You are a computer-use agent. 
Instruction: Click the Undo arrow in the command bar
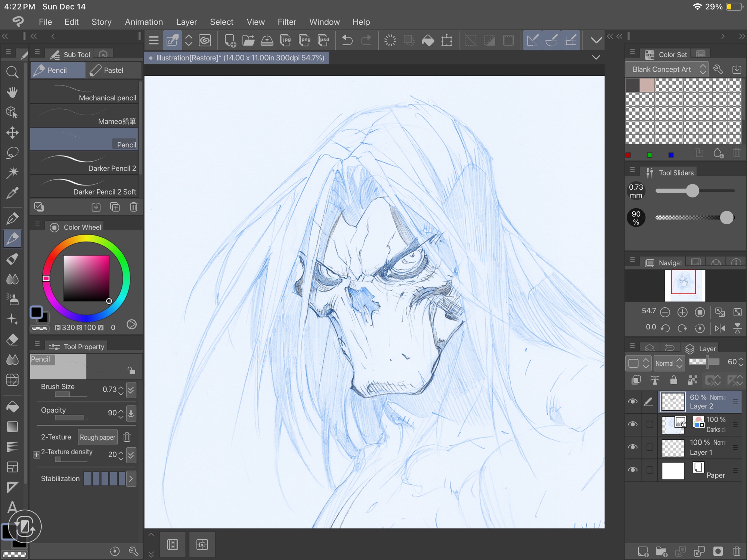347,40
